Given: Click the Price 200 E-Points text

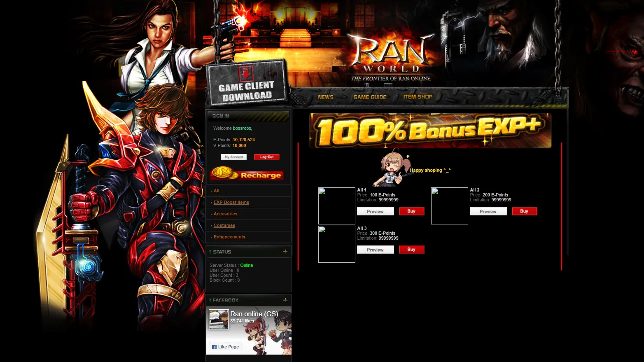Looking at the screenshot, I should point(489,195).
